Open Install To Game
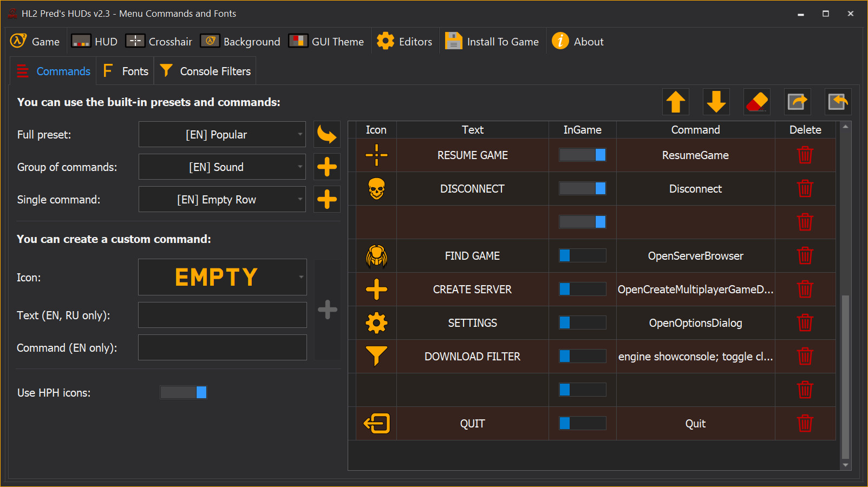Screen dimensions: 868x487 pyautogui.click(x=492, y=42)
